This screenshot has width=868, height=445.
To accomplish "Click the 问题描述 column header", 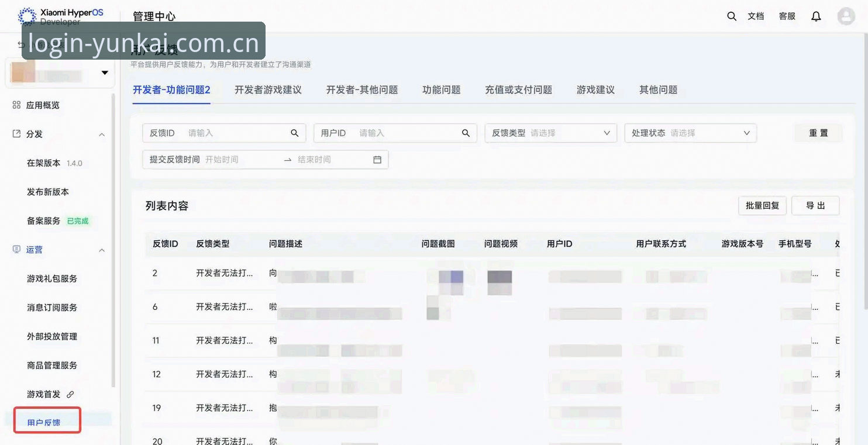I will tap(285, 244).
